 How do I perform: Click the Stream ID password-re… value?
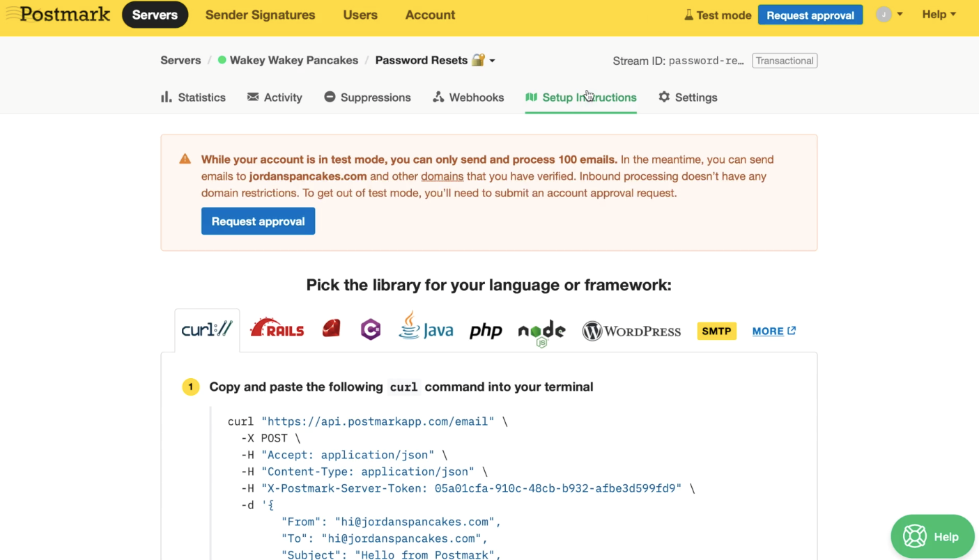coord(706,61)
